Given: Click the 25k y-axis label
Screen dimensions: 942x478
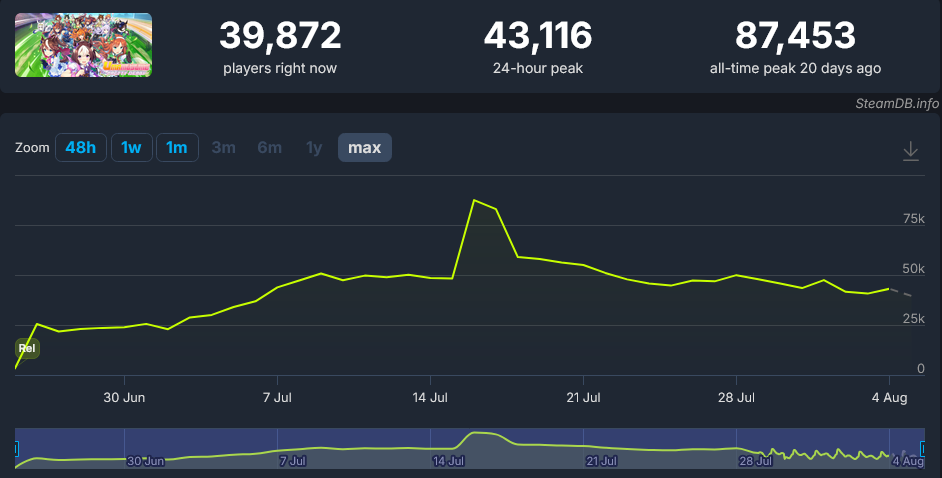Looking at the screenshot, I should 914,319.
